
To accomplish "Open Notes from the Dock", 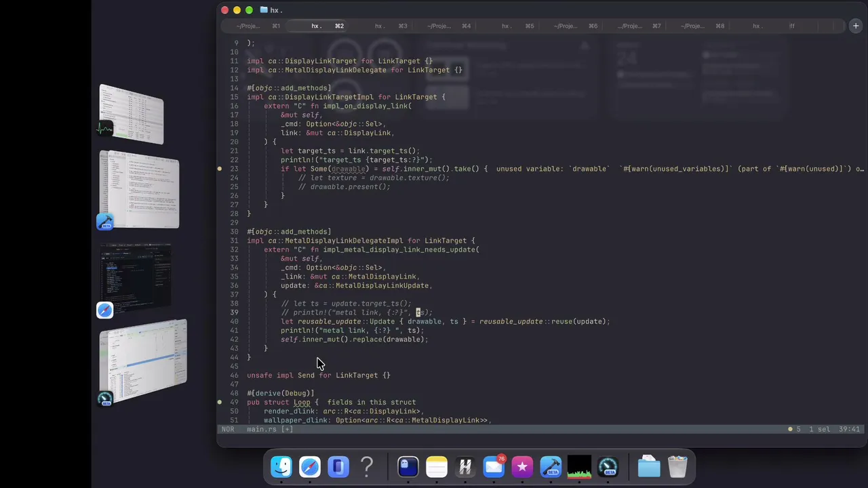I will tap(437, 467).
